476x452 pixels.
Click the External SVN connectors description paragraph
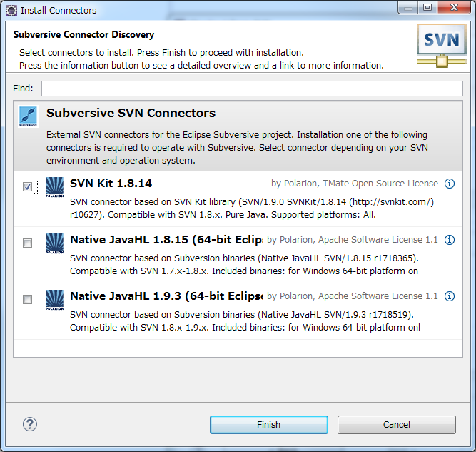[237, 148]
